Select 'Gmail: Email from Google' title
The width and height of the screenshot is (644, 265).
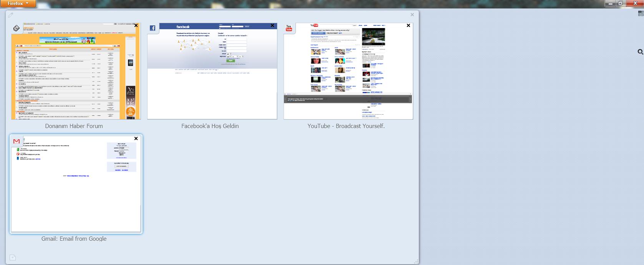point(74,239)
